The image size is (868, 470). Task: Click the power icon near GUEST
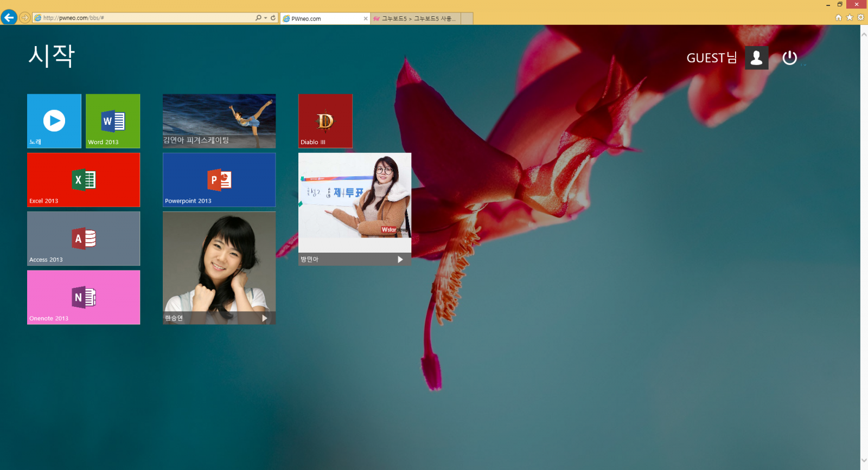(x=789, y=58)
